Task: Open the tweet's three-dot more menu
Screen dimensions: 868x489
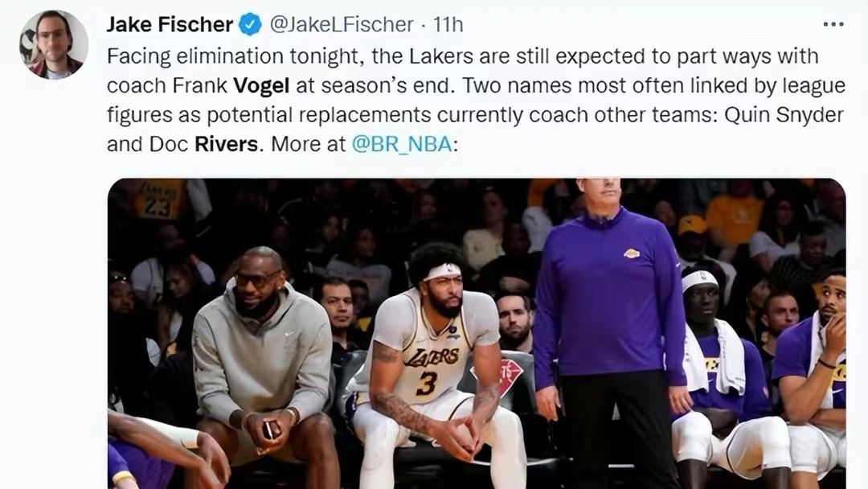Action: coord(833,25)
